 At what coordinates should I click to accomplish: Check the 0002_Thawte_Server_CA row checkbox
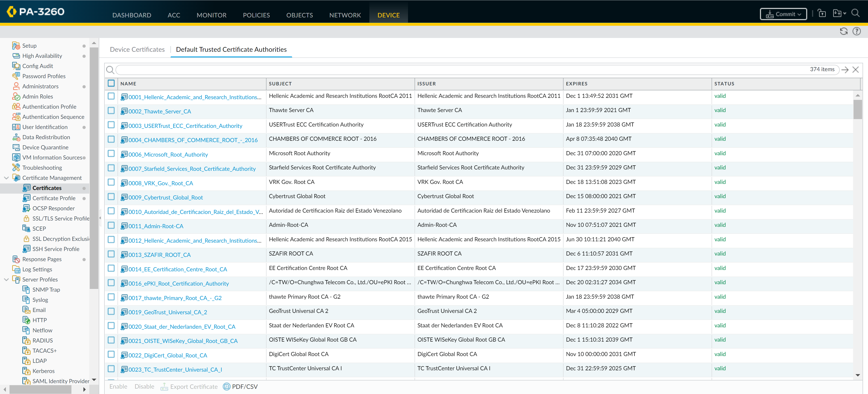click(111, 110)
